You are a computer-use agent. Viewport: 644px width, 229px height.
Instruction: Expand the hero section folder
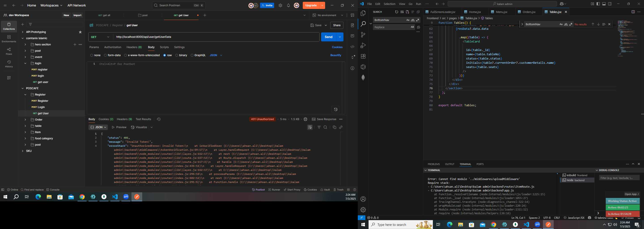(x=25, y=45)
